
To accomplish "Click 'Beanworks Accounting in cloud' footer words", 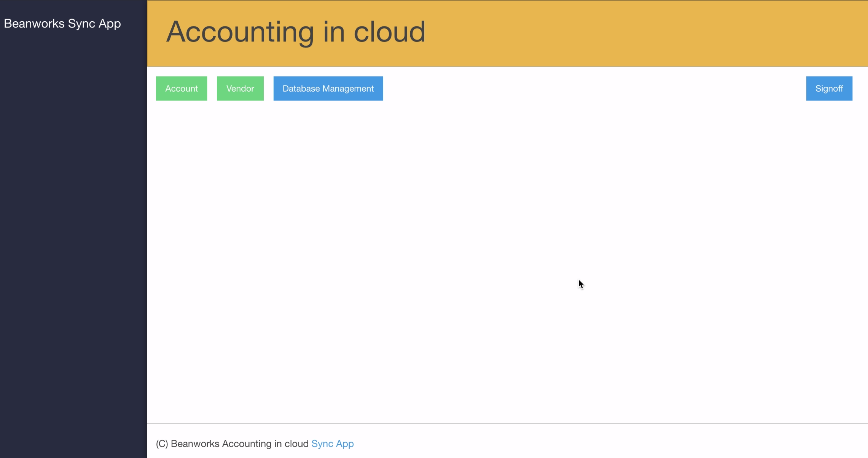I will (x=240, y=444).
